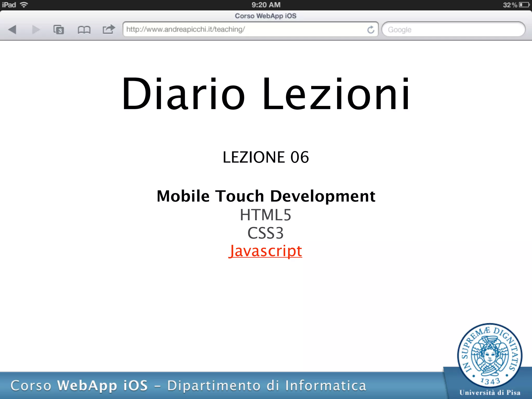Viewport: 532px width, 399px height.
Task: Click the Corso WebApp iOS page title
Action: click(x=265, y=16)
